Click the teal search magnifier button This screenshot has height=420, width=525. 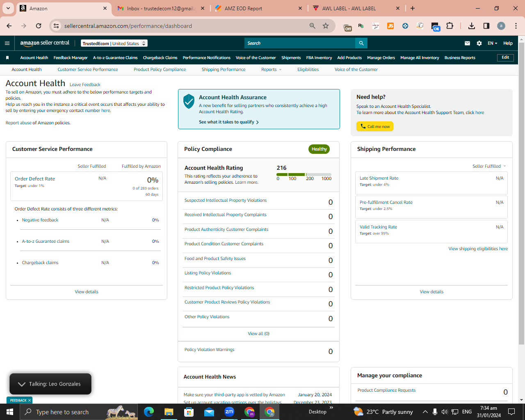pyautogui.click(x=361, y=43)
